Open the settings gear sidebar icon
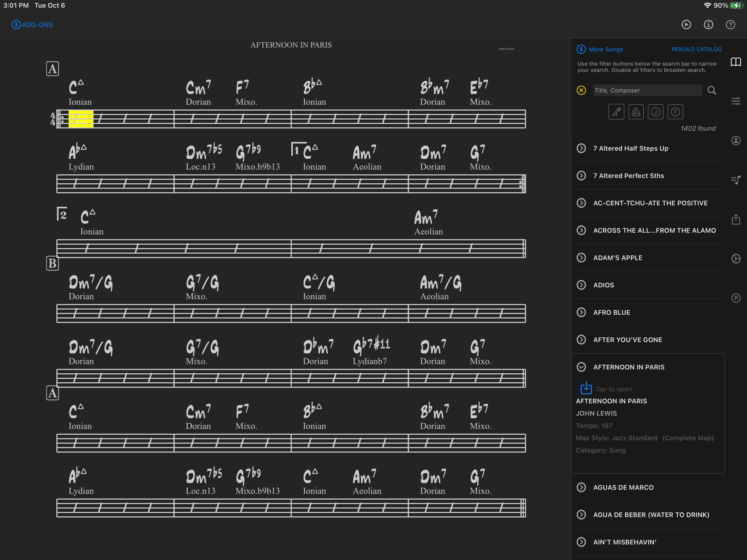The height and width of the screenshot is (560, 747). [736, 259]
